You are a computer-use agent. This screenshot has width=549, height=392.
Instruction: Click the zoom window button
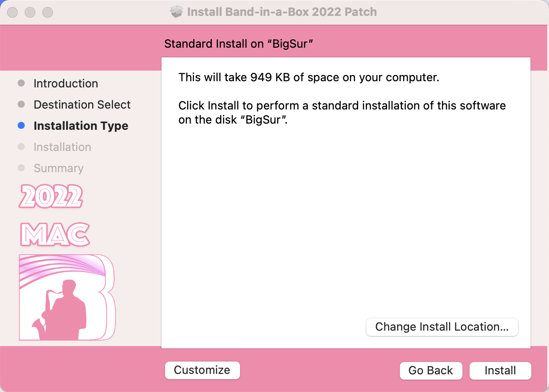coord(48,12)
